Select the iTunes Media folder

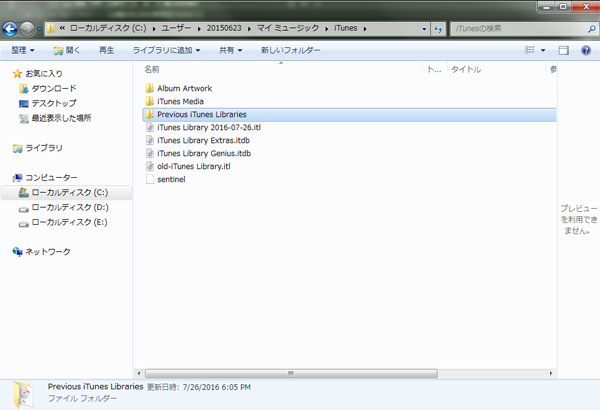[x=180, y=101]
